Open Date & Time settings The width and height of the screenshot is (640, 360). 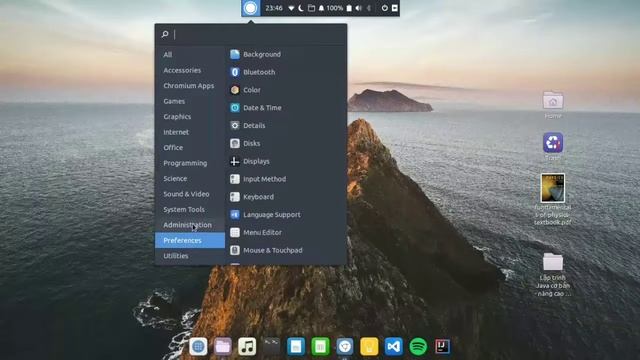[x=285, y=108]
